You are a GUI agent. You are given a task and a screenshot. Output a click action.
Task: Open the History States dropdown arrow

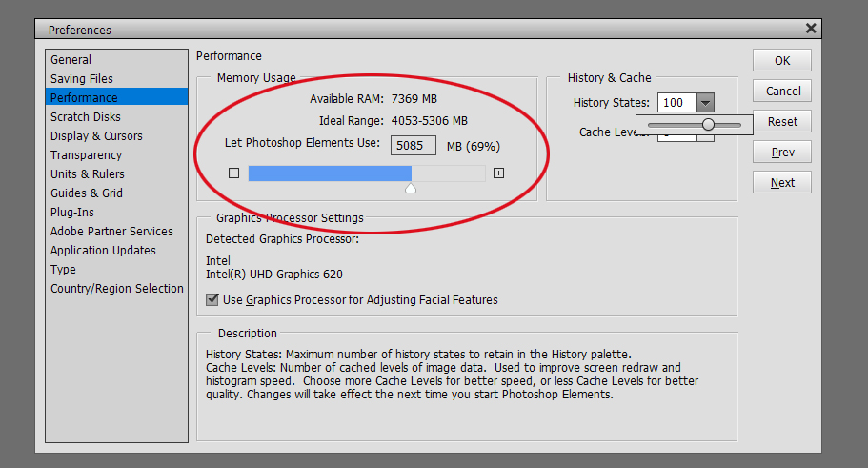pyautogui.click(x=705, y=102)
